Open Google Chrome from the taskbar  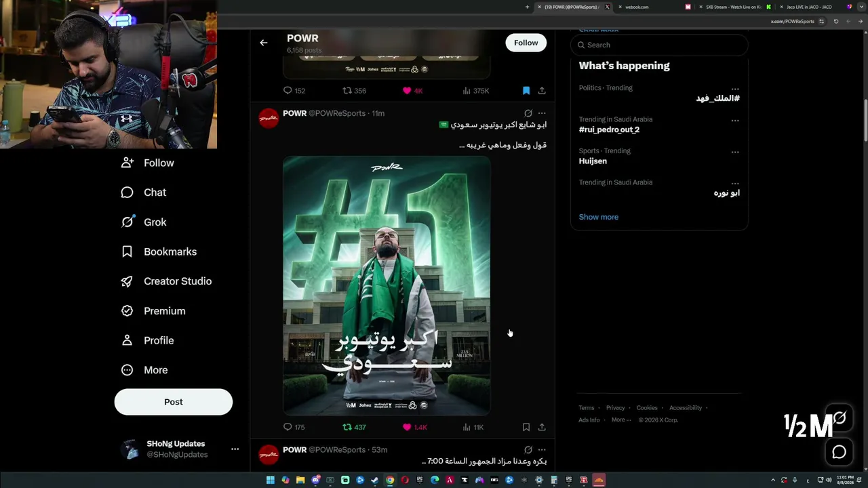click(x=390, y=480)
